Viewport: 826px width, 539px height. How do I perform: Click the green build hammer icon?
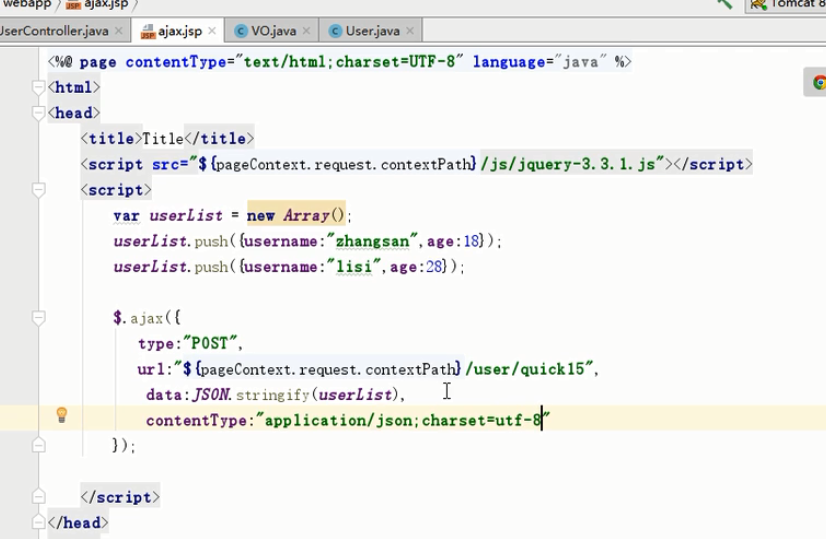[725, 3]
